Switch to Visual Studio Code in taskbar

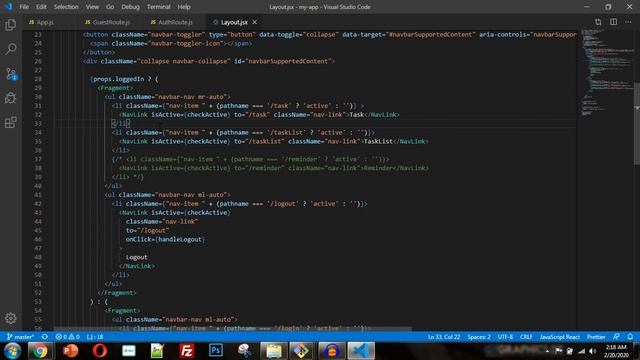click(x=361, y=351)
